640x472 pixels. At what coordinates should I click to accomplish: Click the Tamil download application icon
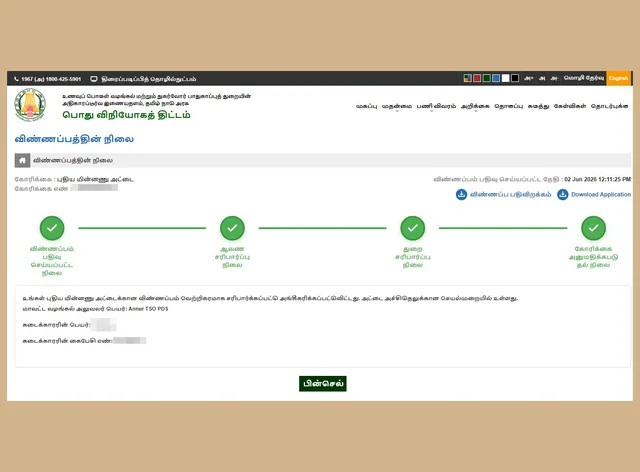click(461, 194)
